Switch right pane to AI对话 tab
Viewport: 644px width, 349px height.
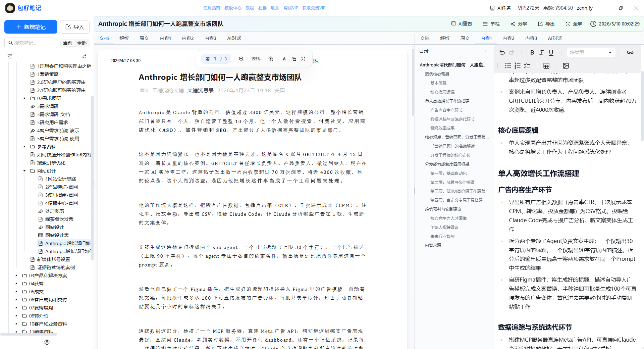555,38
